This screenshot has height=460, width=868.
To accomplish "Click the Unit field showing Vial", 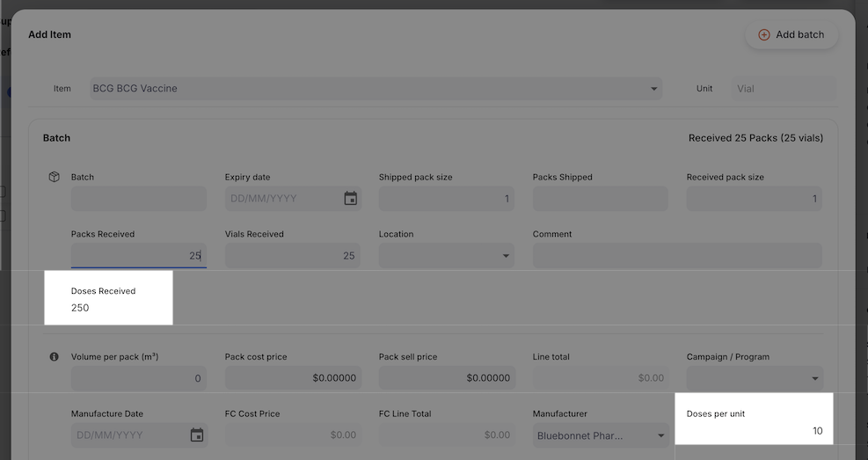I will [784, 89].
